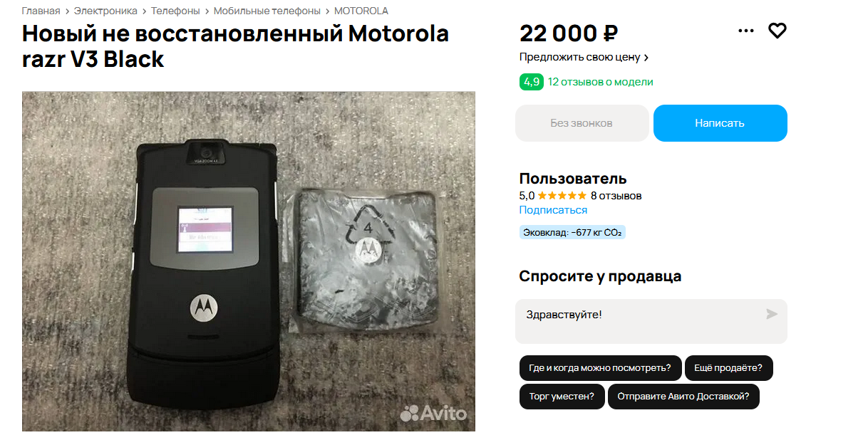Open the three-dots more options menu
Image resolution: width=868 pixels, height=440 pixels.
coord(745,31)
